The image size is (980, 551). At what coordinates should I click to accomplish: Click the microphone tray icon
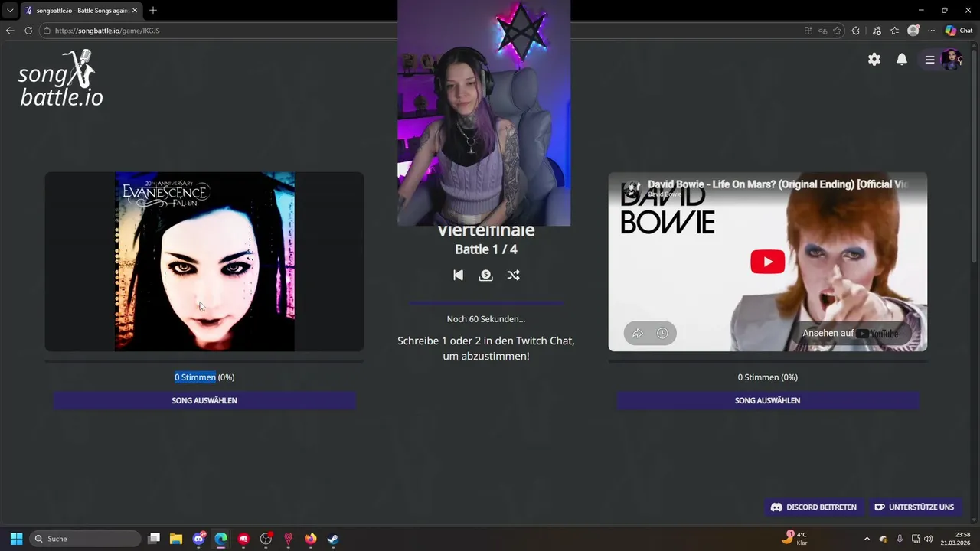click(x=900, y=539)
